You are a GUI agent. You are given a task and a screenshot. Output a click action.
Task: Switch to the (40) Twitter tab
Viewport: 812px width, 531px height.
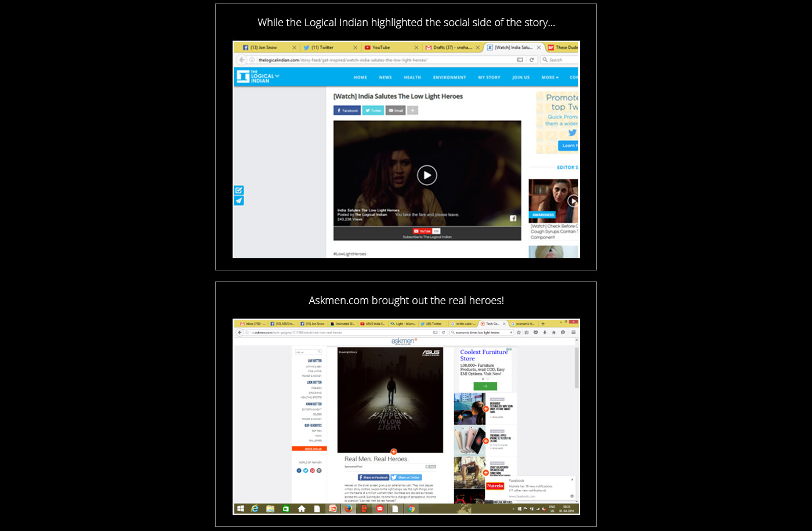pos(433,324)
